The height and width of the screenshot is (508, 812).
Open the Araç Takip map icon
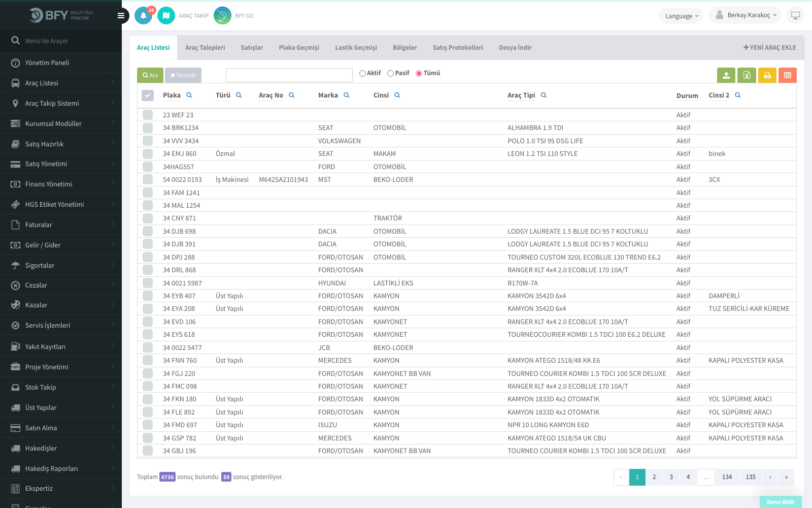pos(166,16)
